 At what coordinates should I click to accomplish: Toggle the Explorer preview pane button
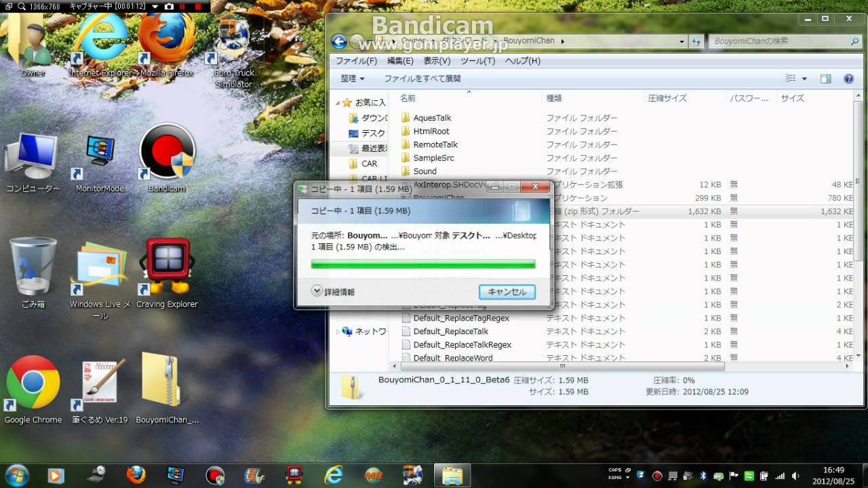click(825, 79)
